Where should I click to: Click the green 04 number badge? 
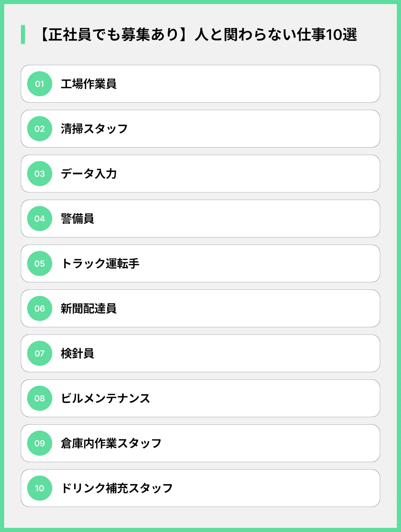tap(39, 219)
